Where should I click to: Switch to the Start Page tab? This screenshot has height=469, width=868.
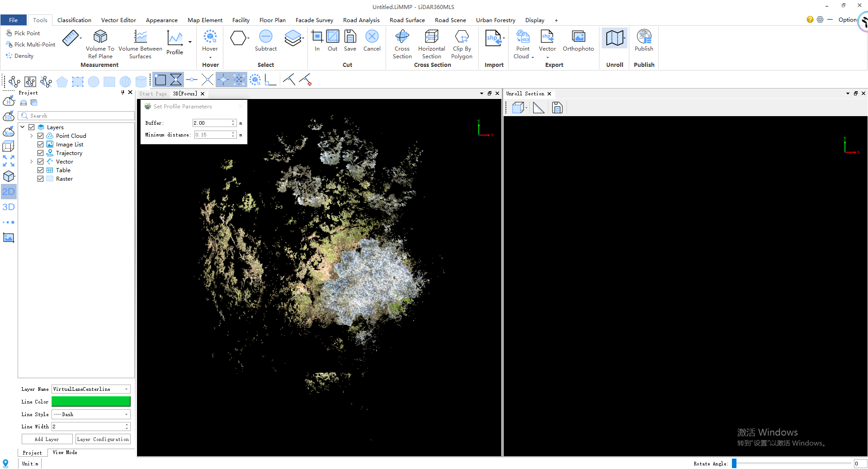153,94
